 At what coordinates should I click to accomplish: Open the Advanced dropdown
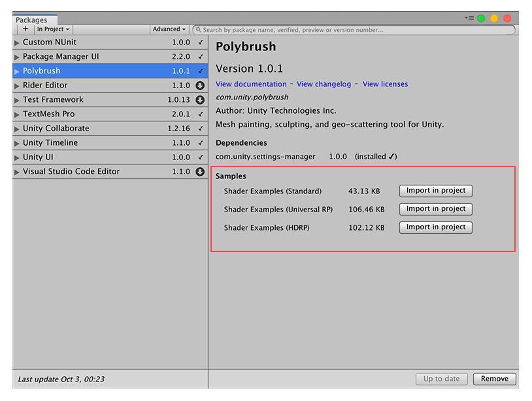point(169,29)
